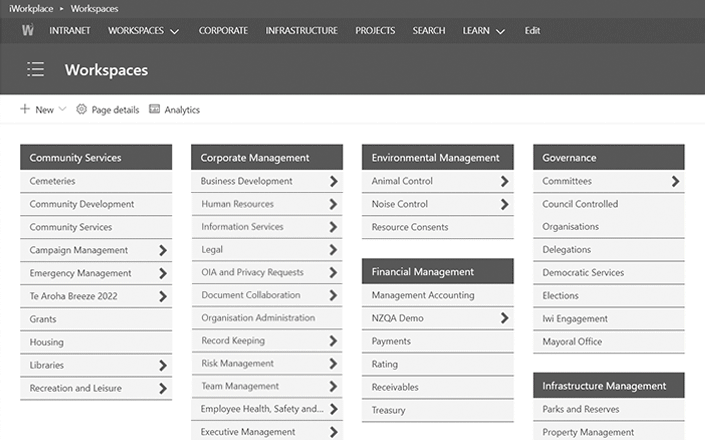Expand Campaign Management arrow
This screenshot has height=440, width=705.
tap(163, 250)
